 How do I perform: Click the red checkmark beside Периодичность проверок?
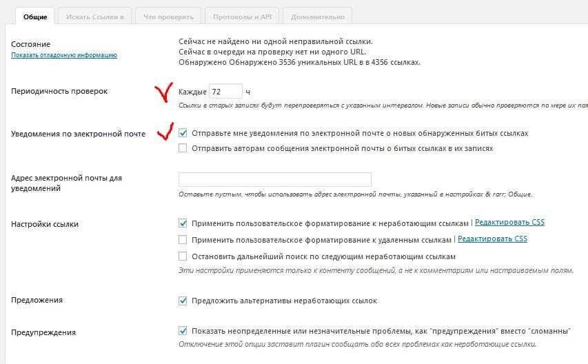point(163,92)
